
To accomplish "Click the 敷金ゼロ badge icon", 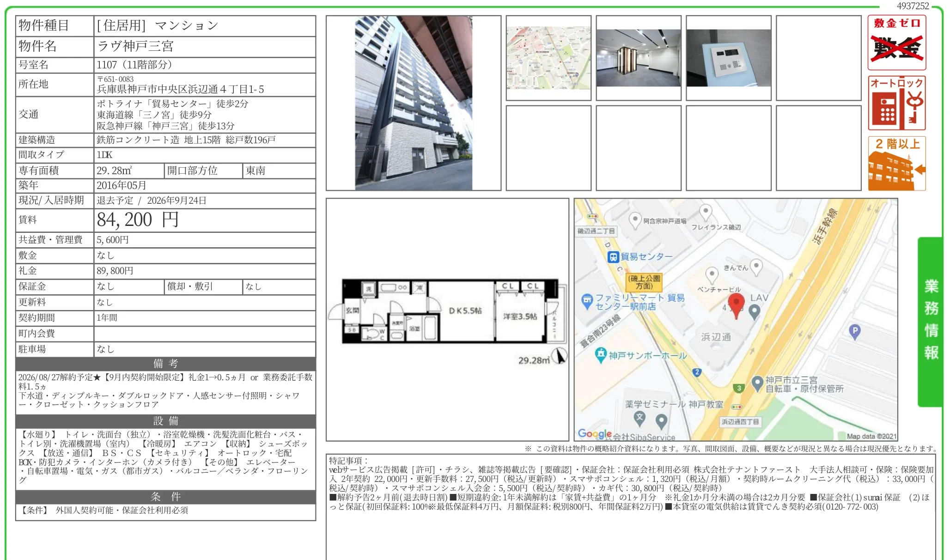I will (896, 43).
